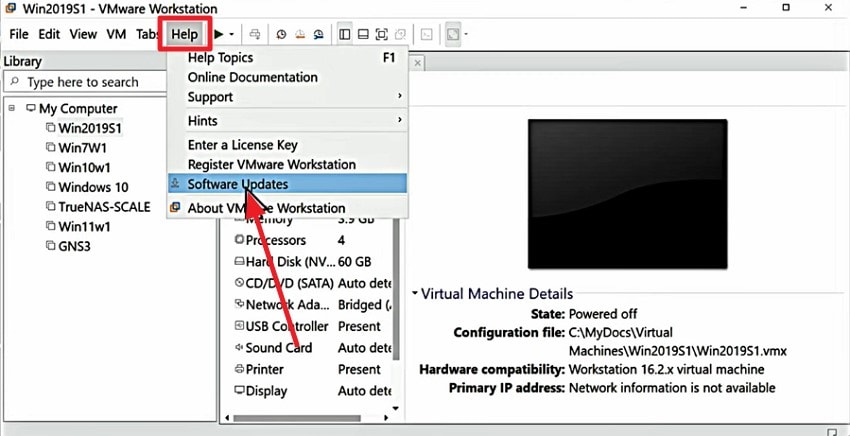The height and width of the screenshot is (436, 850).
Task: Click the stretch guest display icon
Action: 453,34
